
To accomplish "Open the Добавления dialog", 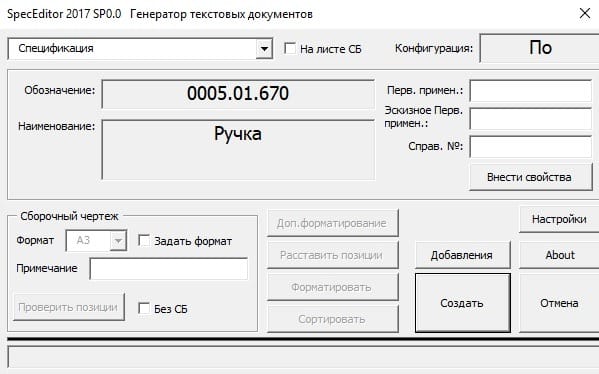I will 462,255.
